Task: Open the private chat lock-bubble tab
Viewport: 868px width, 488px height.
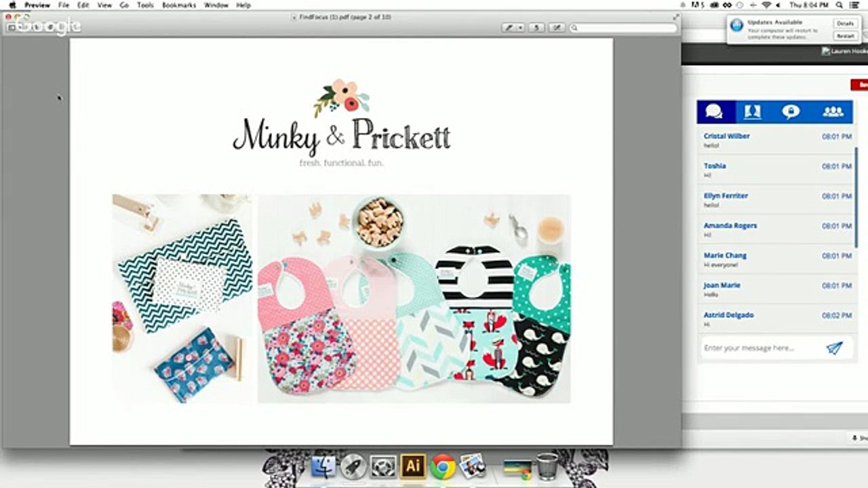Action: click(791, 112)
